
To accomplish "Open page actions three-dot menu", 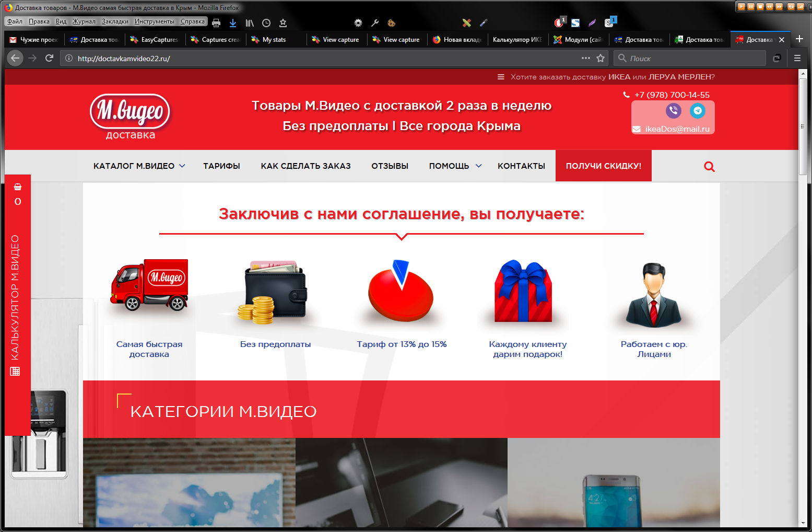I will [x=586, y=58].
